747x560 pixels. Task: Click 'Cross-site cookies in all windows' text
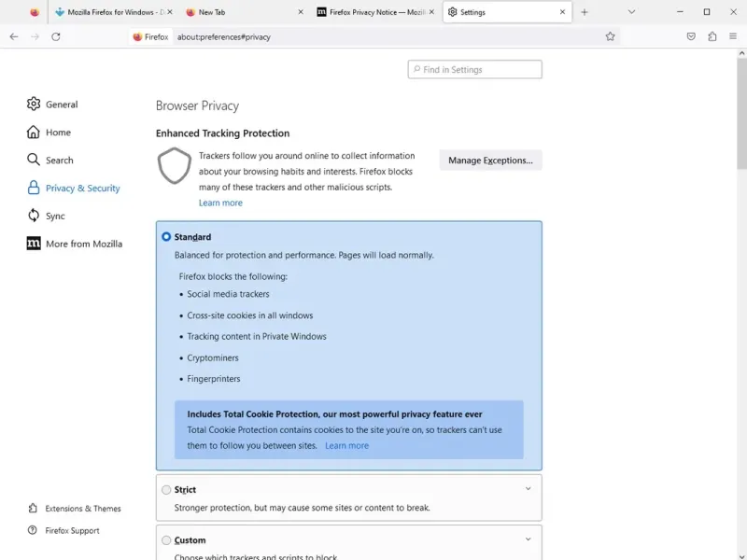[x=250, y=315]
